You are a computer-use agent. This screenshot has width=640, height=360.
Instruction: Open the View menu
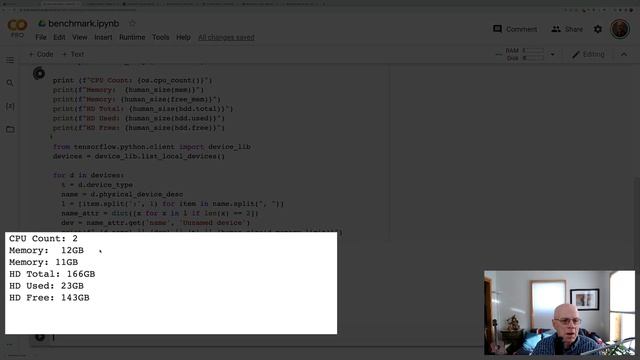click(x=80, y=37)
